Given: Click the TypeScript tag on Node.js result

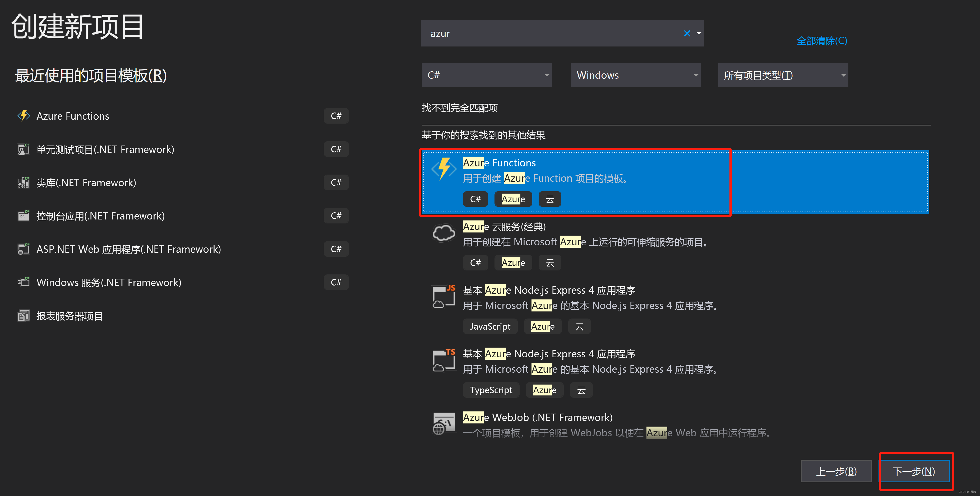Looking at the screenshot, I should 491,390.
